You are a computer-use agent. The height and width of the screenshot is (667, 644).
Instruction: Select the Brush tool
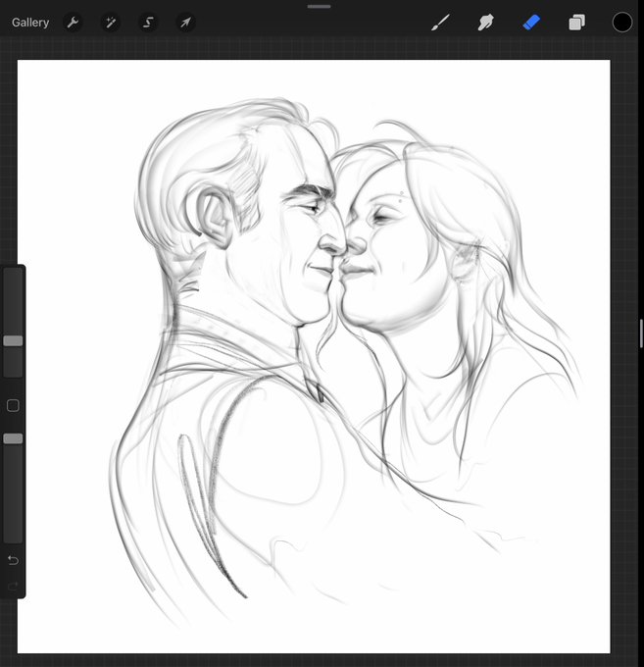pos(440,23)
